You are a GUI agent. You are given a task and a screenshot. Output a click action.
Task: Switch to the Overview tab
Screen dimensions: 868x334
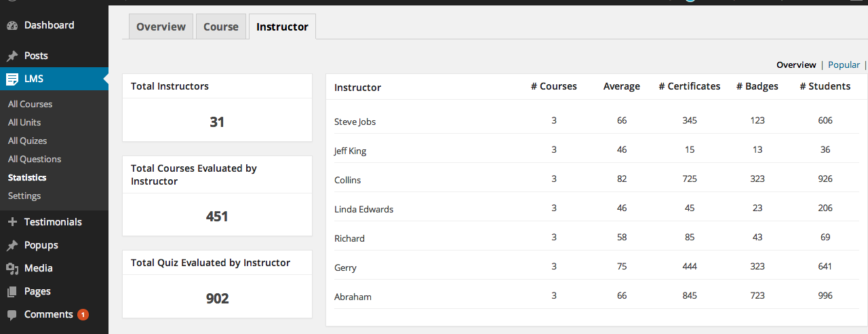(x=161, y=27)
